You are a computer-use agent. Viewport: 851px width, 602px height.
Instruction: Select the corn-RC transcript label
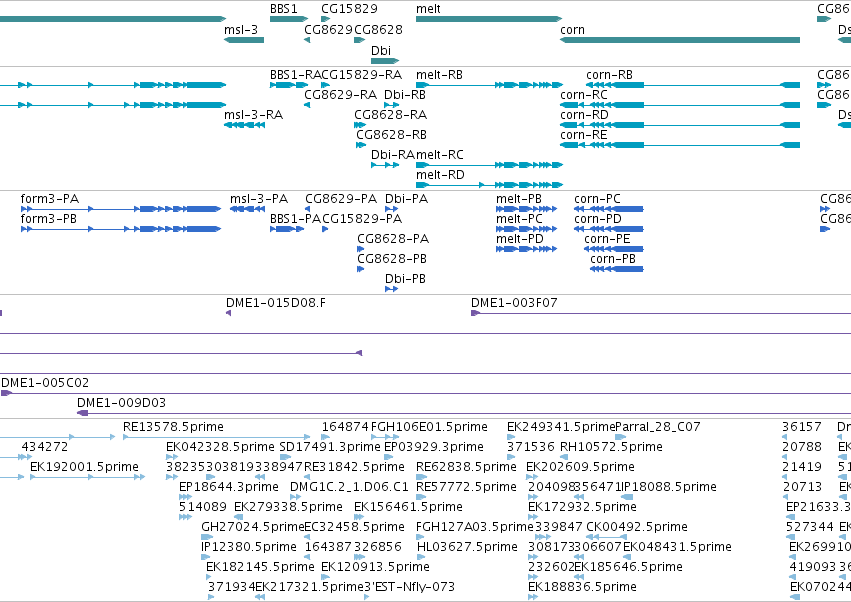(x=584, y=95)
